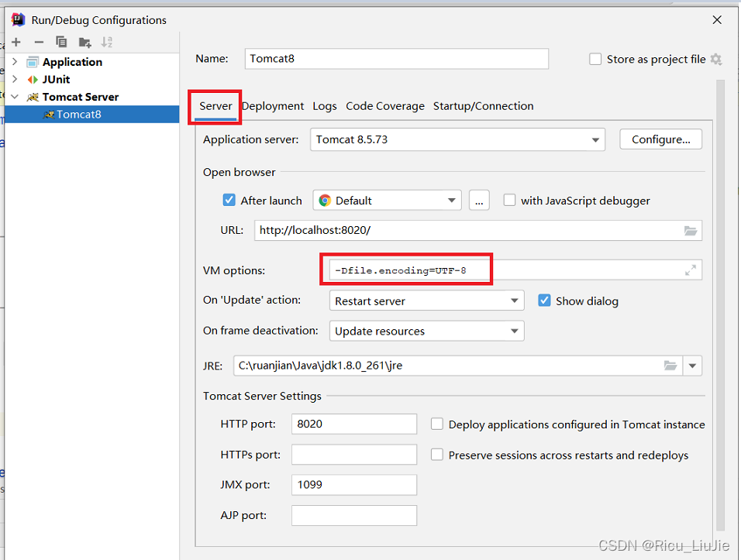Image resolution: width=741 pixels, height=560 pixels.
Task: Switch to the Startup/Connection tab
Action: pyautogui.click(x=484, y=106)
